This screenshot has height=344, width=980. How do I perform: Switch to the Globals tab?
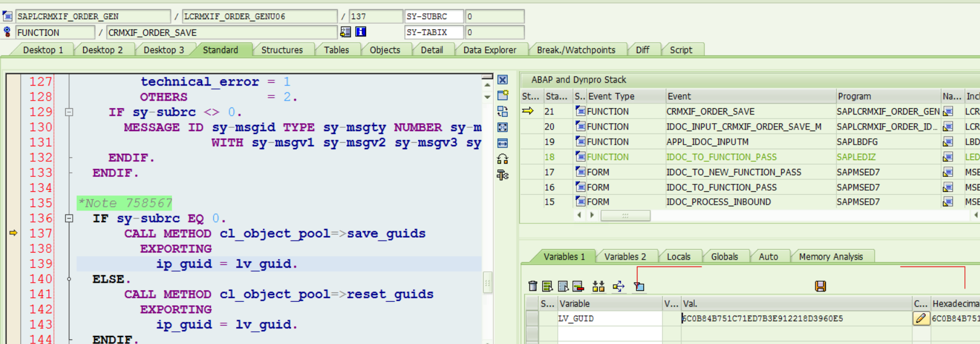point(724,257)
